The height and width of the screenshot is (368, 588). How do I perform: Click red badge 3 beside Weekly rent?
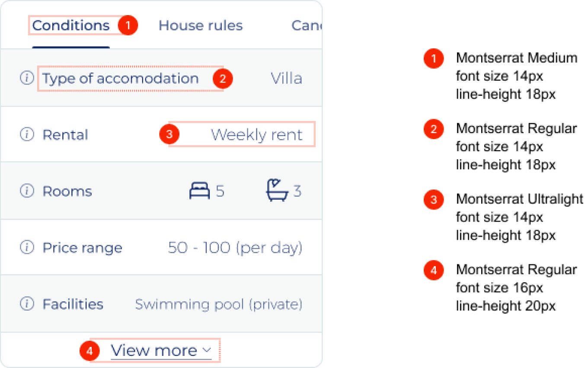pyautogui.click(x=169, y=134)
